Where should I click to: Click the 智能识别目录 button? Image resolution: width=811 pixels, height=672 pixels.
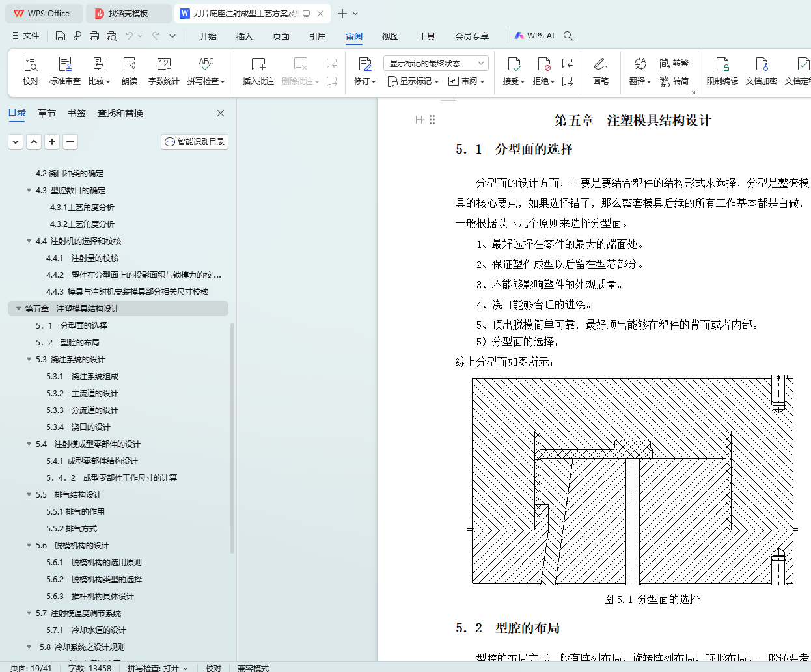coord(195,142)
